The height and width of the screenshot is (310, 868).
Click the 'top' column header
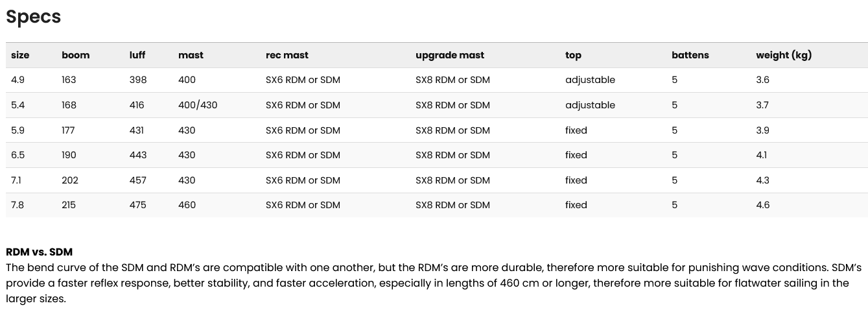[573, 56]
